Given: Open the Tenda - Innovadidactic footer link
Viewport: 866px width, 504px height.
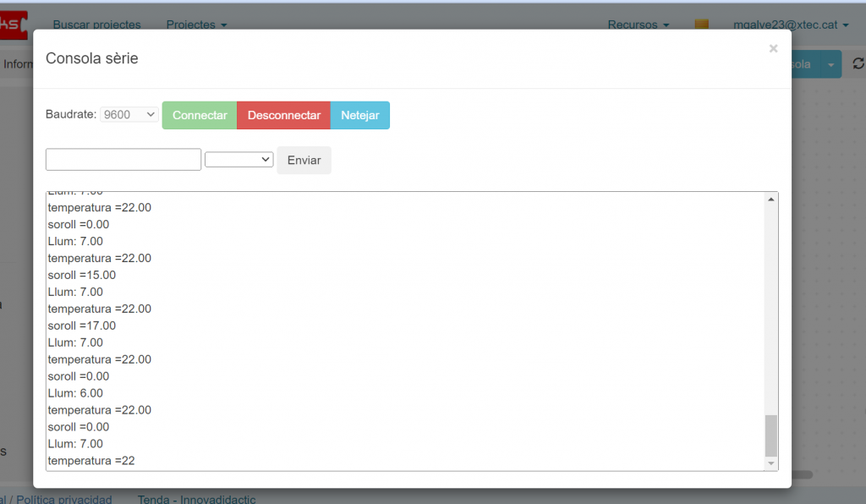Looking at the screenshot, I should (x=196, y=499).
